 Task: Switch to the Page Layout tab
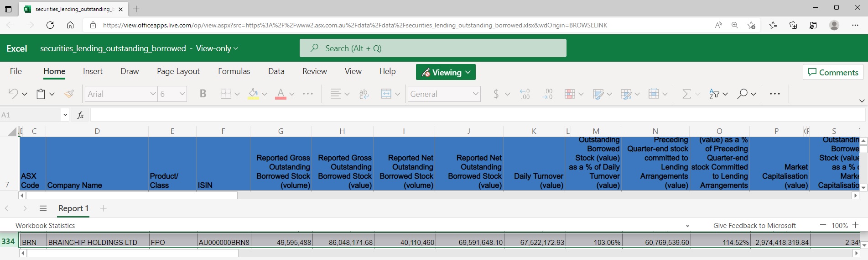[178, 71]
